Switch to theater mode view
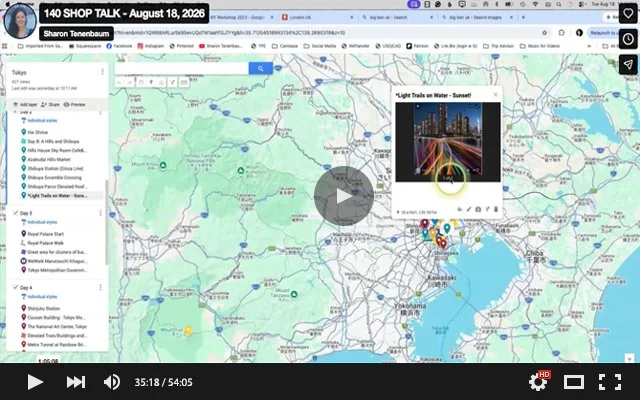The image size is (640, 400). click(x=574, y=382)
